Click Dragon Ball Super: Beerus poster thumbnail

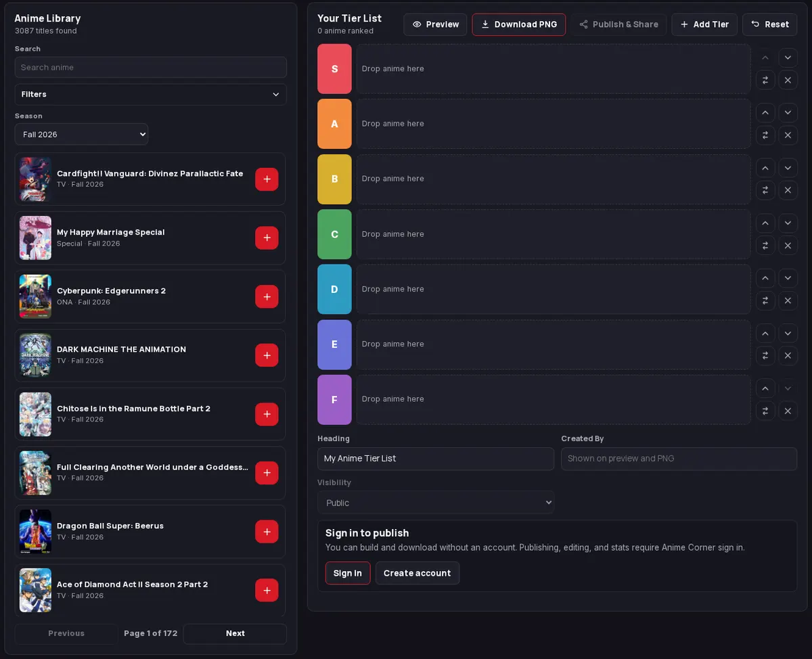point(35,532)
